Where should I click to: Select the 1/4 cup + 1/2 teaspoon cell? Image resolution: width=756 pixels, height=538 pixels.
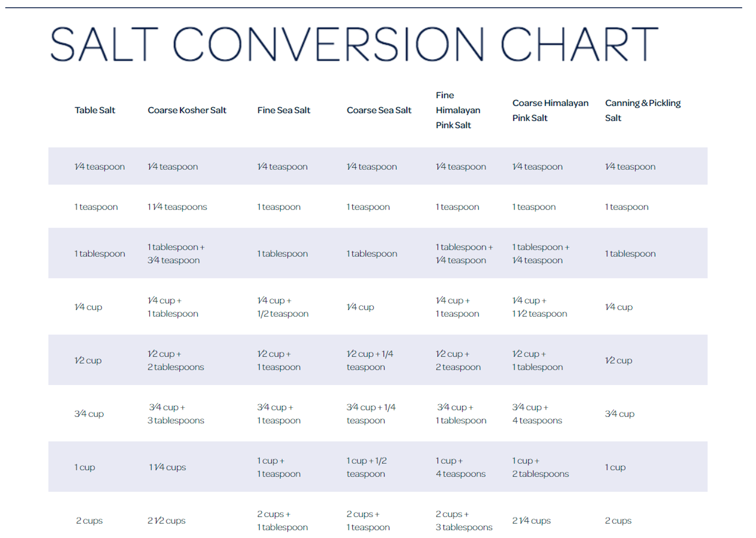283,307
